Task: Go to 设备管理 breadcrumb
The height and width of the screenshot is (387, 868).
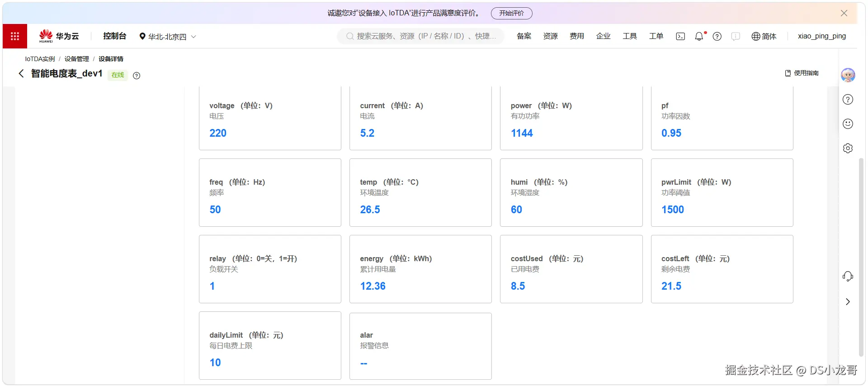Action: [x=76, y=59]
